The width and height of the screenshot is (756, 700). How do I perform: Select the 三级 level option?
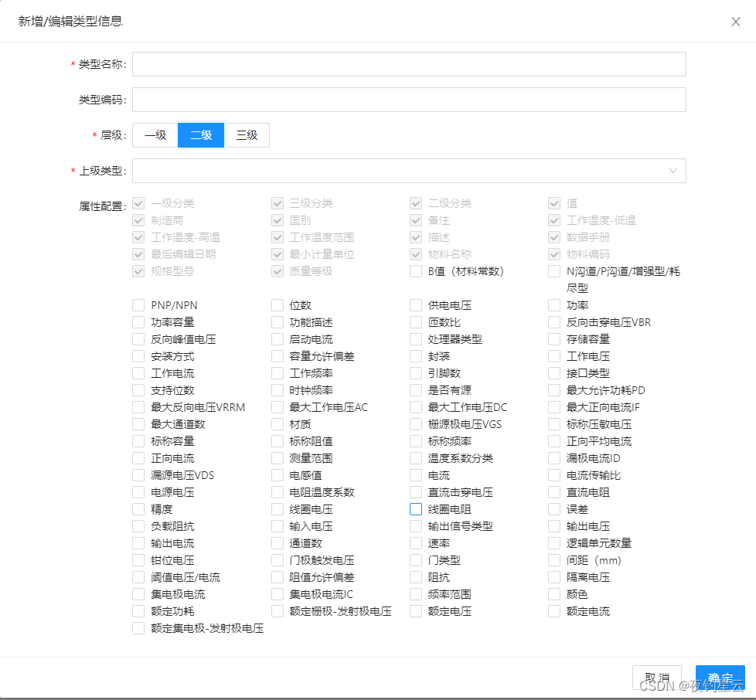(248, 134)
